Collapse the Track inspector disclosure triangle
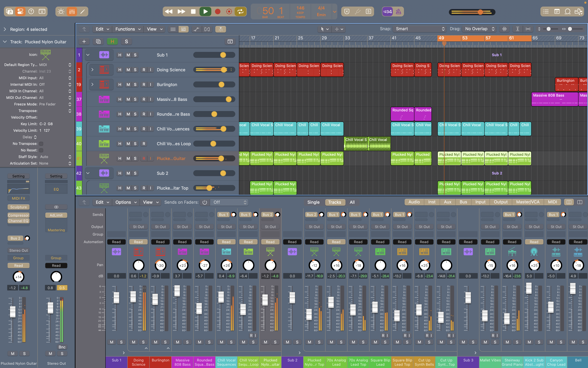This screenshot has height=368, width=588. (x=5, y=42)
